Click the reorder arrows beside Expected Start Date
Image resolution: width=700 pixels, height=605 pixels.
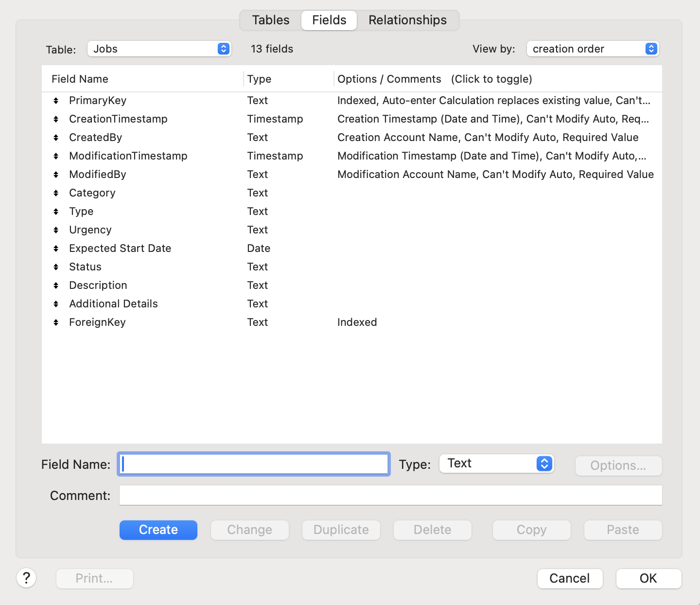(55, 248)
